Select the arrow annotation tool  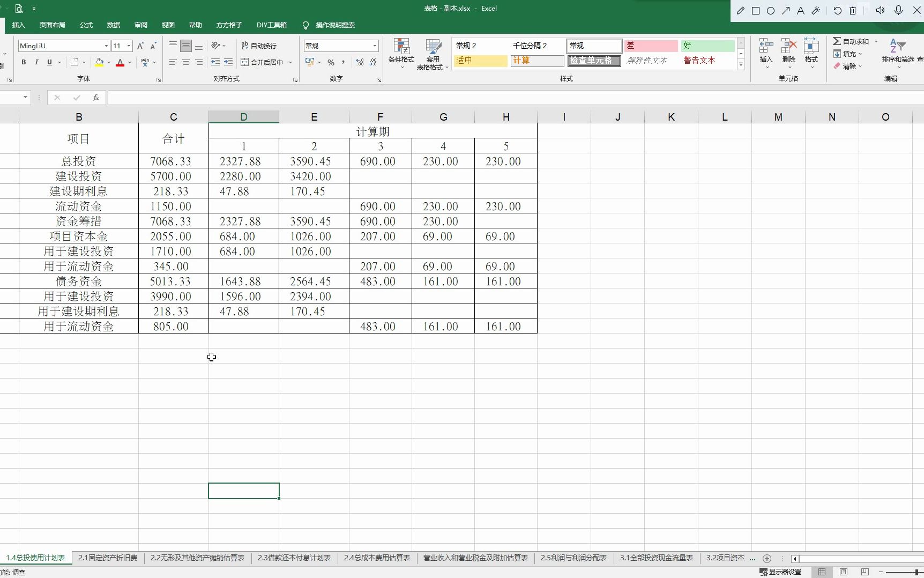786,11
